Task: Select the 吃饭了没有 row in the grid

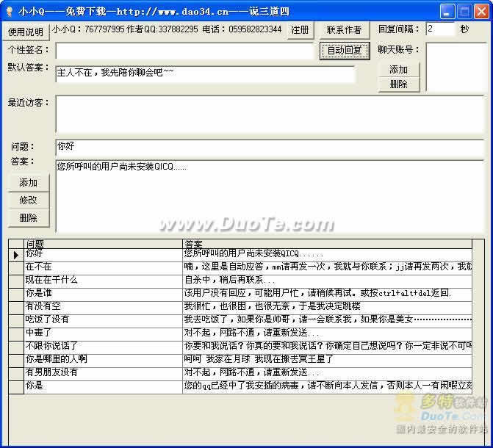Action: tap(103, 319)
